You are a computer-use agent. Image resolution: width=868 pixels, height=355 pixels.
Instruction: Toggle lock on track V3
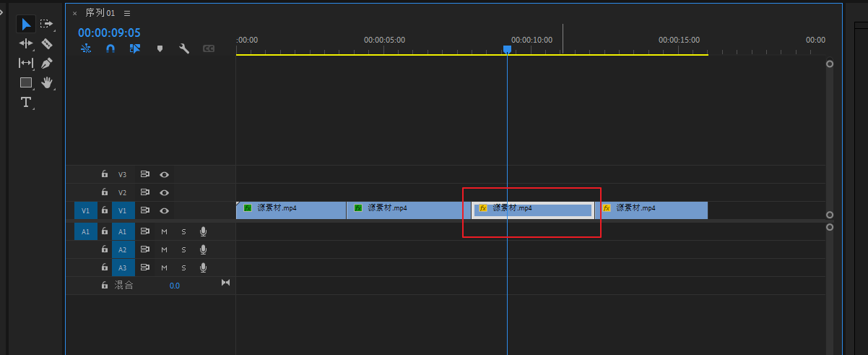click(x=105, y=174)
